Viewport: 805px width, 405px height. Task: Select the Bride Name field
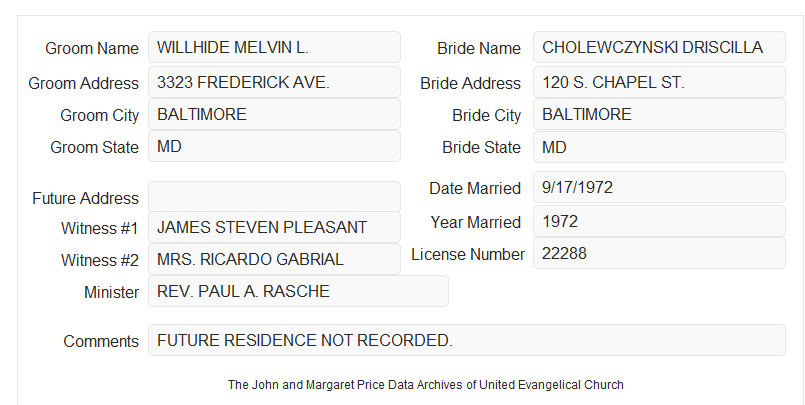point(659,47)
